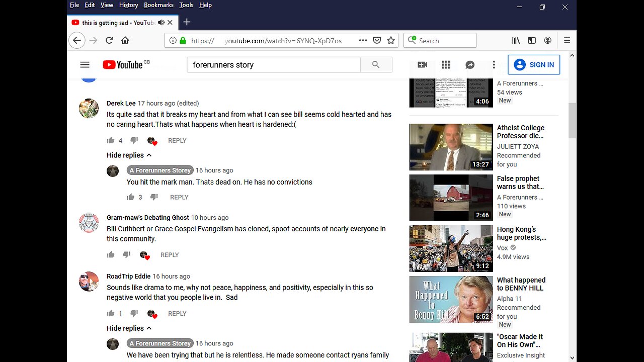
Task: Like Derek Lee's comment
Action: pos(111,140)
